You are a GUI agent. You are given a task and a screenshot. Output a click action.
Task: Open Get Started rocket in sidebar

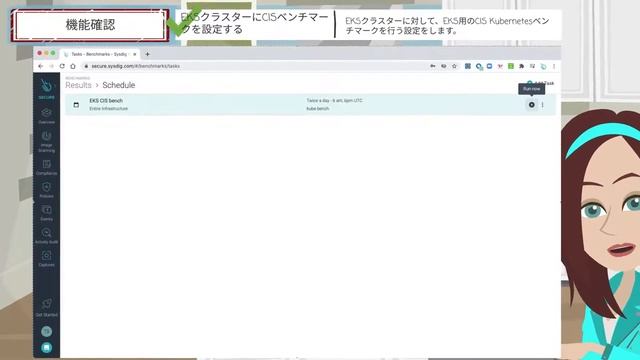(46, 308)
